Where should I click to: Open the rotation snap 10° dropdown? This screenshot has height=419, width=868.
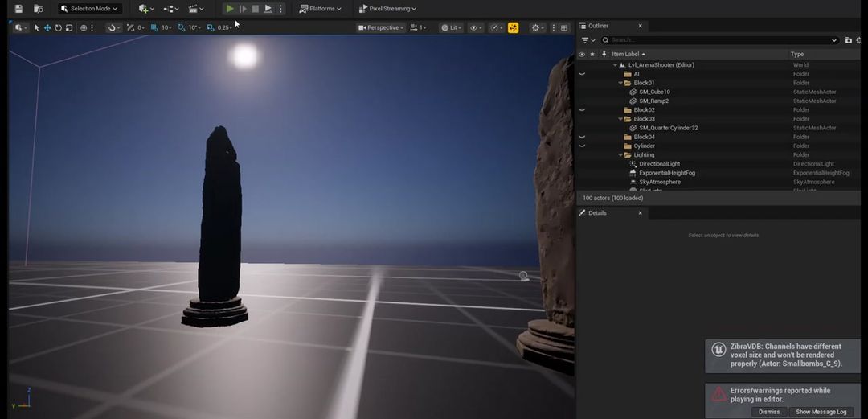(194, 27)
